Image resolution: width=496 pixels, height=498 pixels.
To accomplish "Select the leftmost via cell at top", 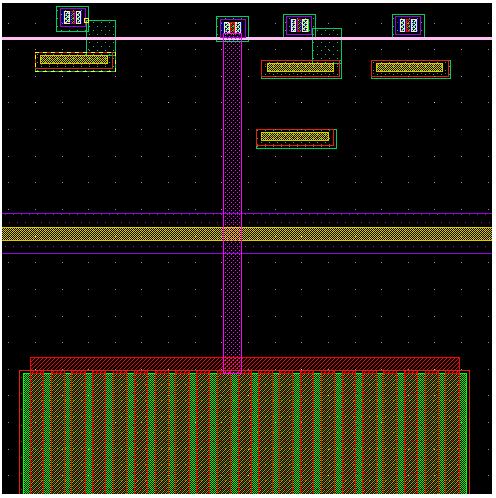I will click(72, 19).
